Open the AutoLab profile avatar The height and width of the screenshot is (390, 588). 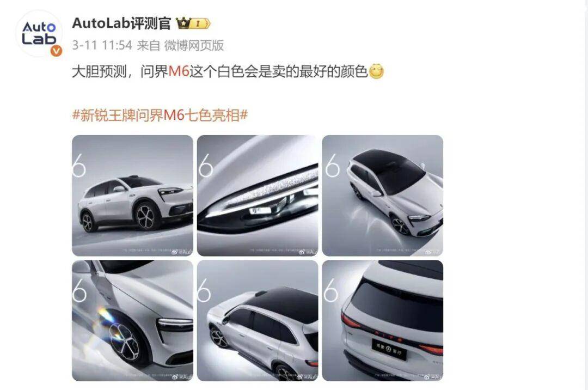click(x=39, y=34)
